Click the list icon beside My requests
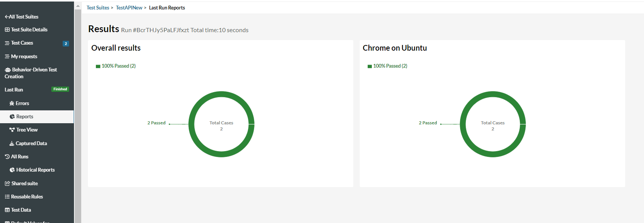Viewport: 644px width, 223px height. point(7,56)
